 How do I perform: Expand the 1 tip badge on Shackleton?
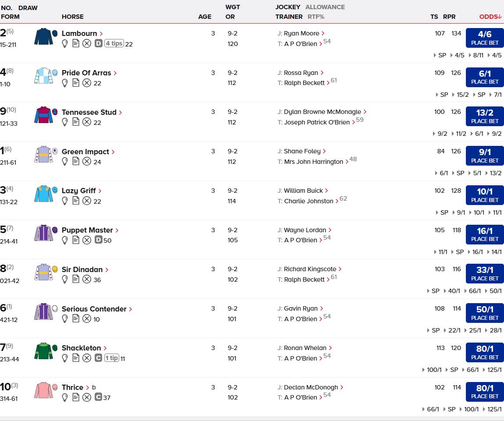112,358
